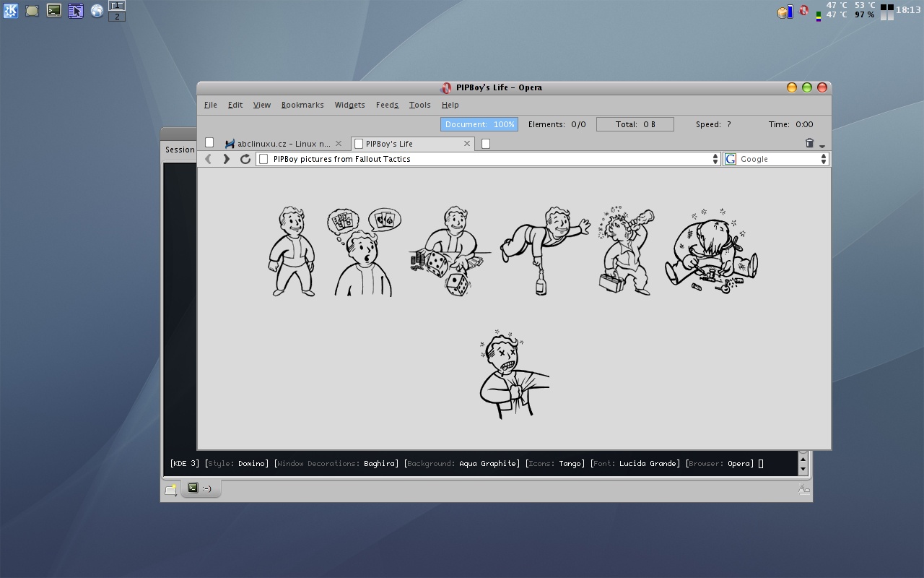Close the PIPBoy's Life tab
924x578 pixels.
(467, 144)
